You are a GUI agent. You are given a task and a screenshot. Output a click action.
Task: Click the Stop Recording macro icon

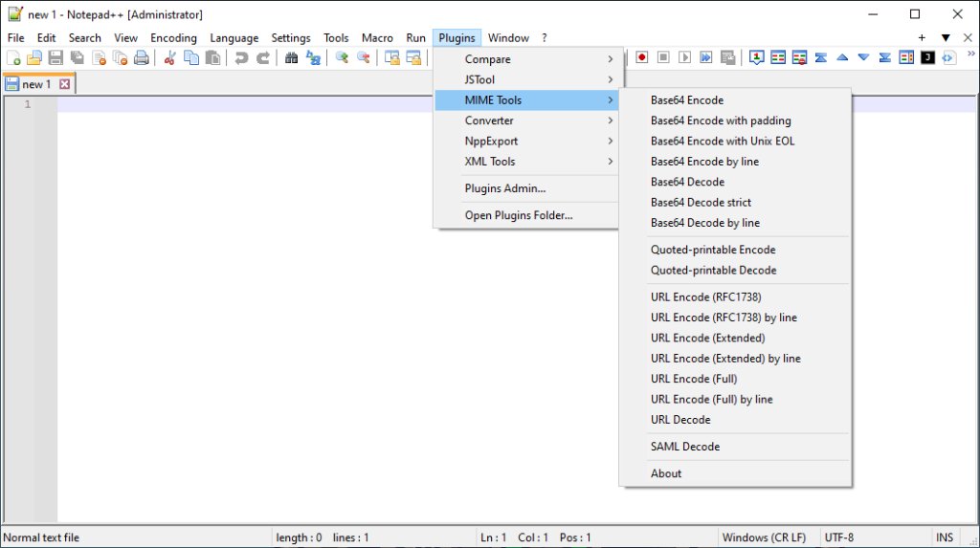tap(663, 57)
